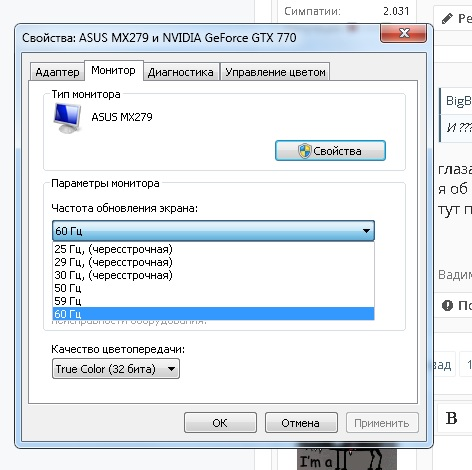Click the Применить button
This screenshot has height=470, width=472.
pyautogui.click(x=382, y=423)
